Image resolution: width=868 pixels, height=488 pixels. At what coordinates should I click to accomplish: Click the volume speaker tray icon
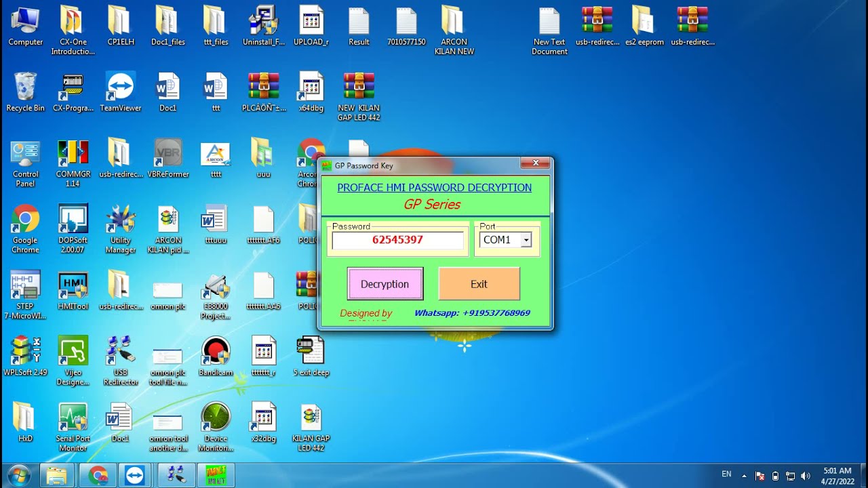click(x=805, y=476)
